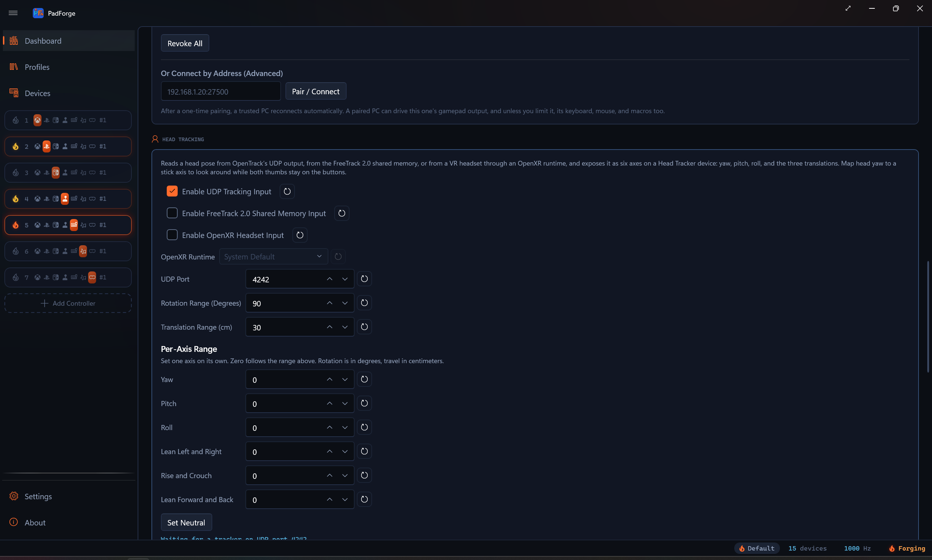Increase the Roll axis value
932x560 pixels.
(x=329, y=428)
